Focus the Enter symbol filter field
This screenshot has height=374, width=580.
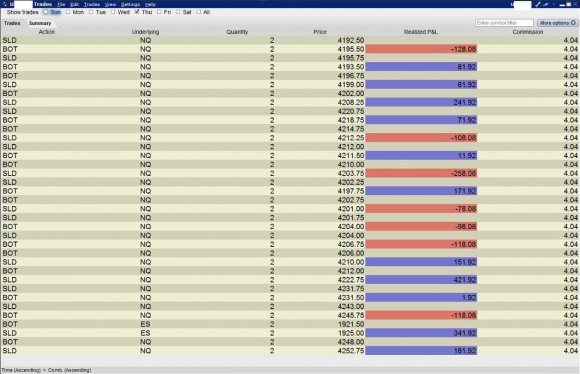pos(504,23)
